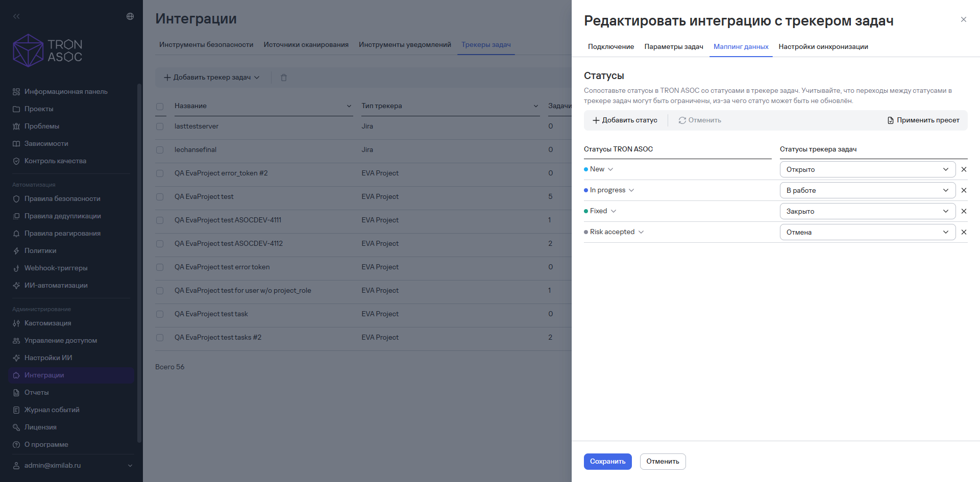Open the Закрыто tracker status dropdown
This screenshot has width=980, height=482.
[867, 211]
